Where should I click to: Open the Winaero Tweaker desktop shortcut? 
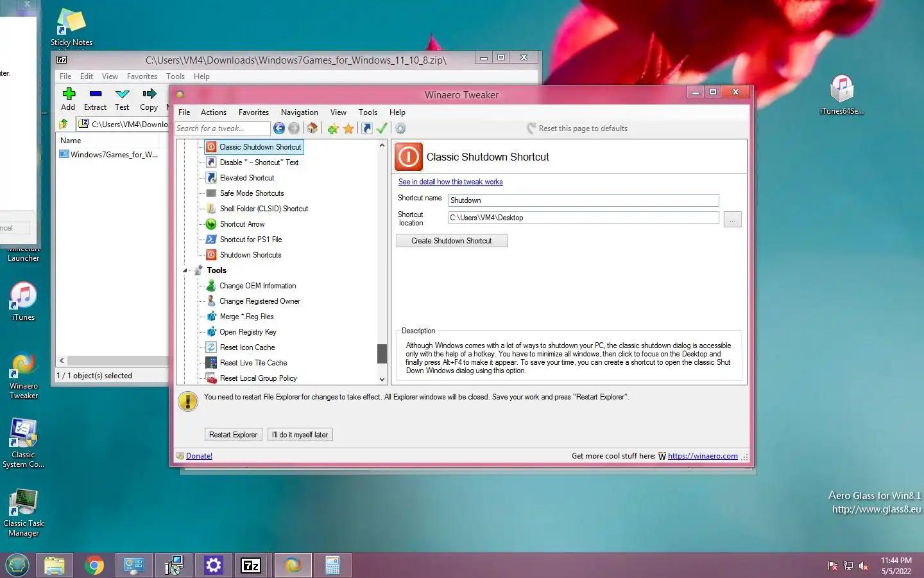24,376
